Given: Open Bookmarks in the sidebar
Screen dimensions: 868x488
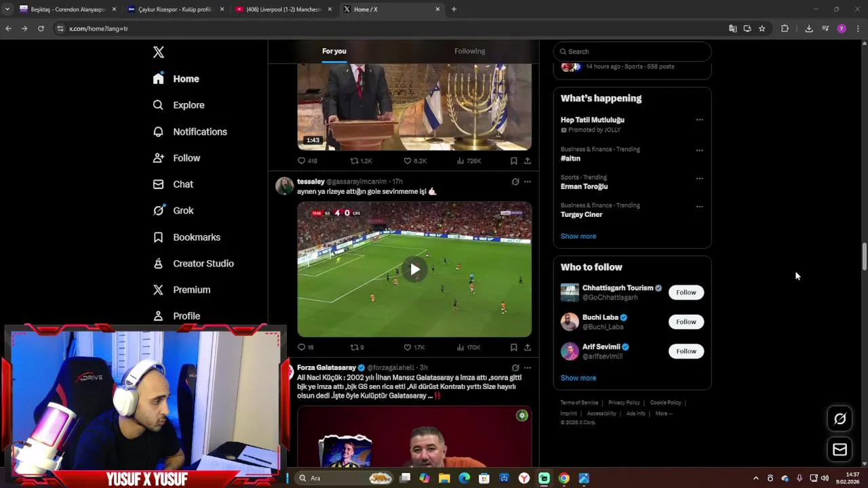Looking at the screenshot, I should [x=187, y=237].
